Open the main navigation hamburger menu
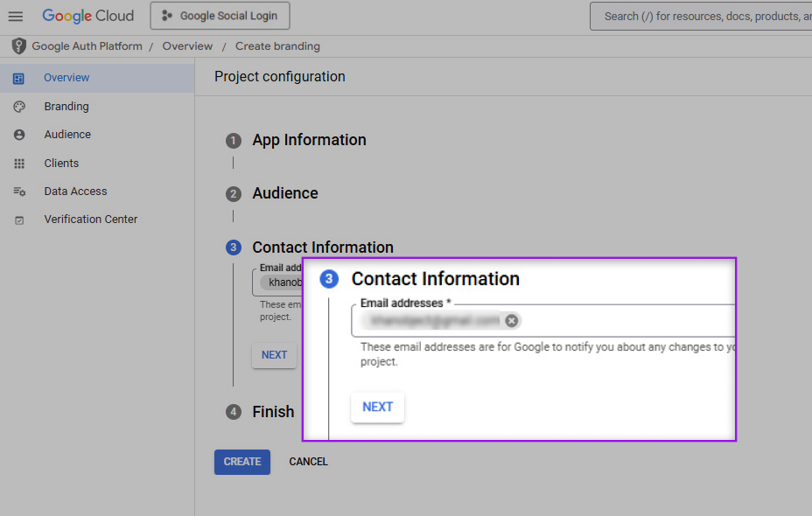The image size is (812, 516). [16, 16]
